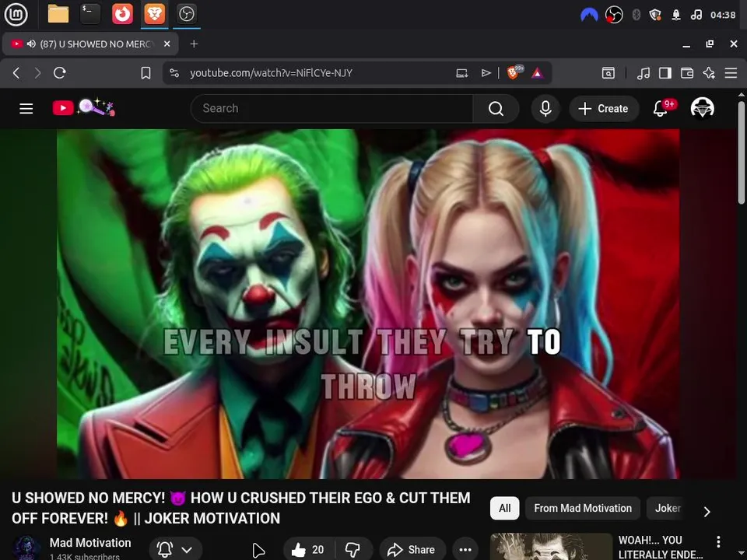This screenshot has width=747, height=560.
Task: Launch the Terminal from the panel
Action: (x=90, y=14)
